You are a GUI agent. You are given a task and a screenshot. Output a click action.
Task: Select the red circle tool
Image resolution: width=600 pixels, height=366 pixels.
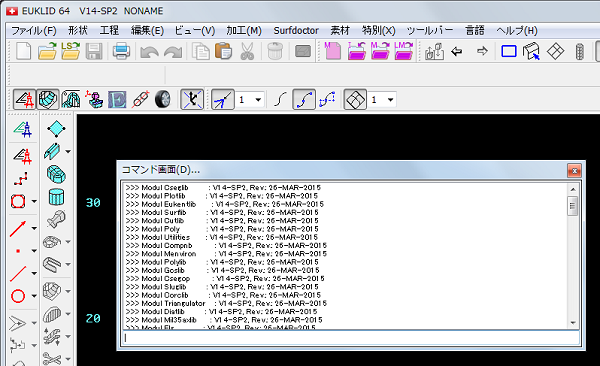click(x=18, y=296)
